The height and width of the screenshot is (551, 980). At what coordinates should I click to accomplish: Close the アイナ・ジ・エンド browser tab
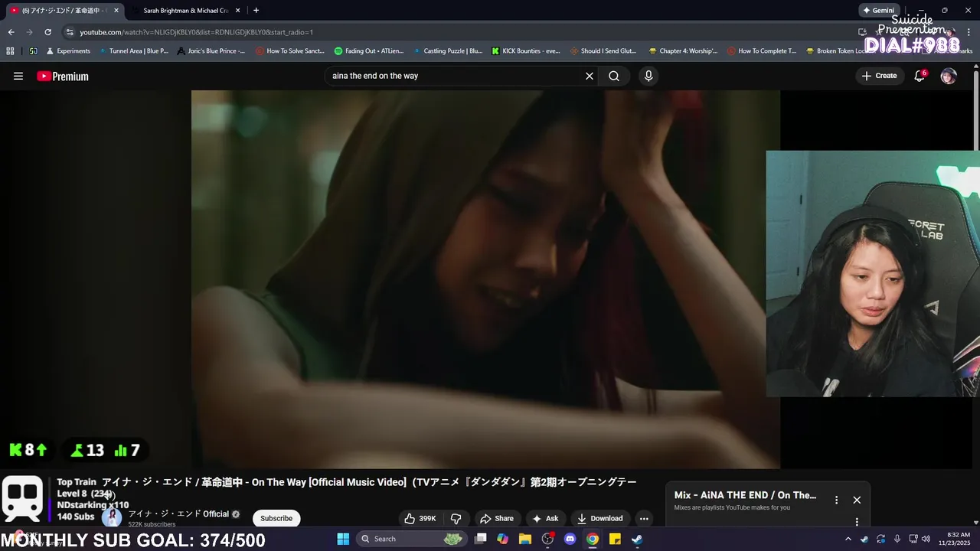[116, 11]
